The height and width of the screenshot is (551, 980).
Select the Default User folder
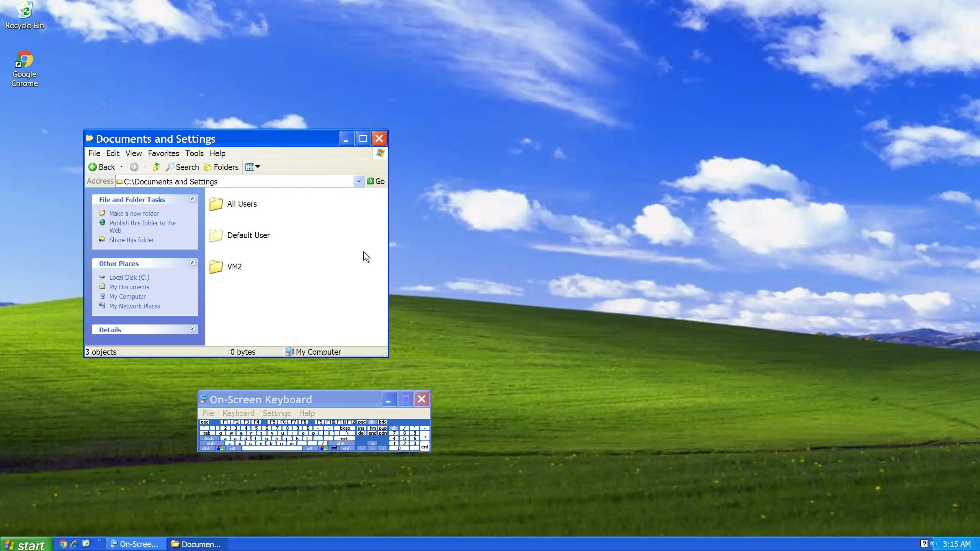point(248,235)
